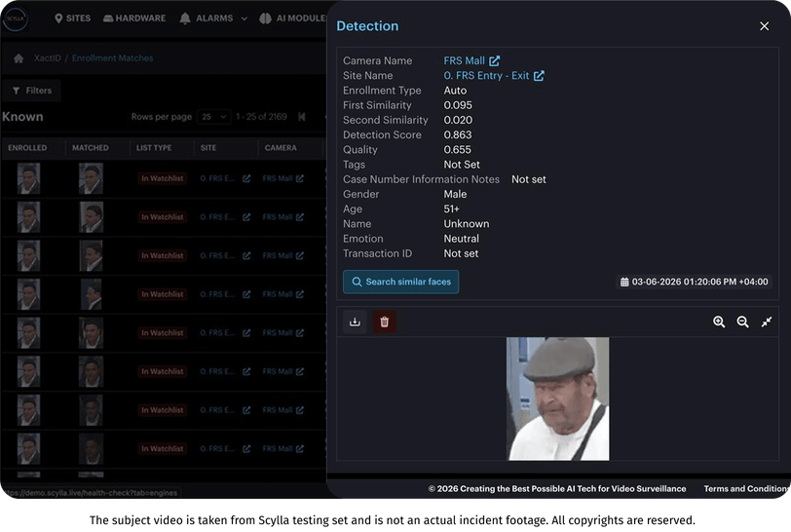791x532 pixels.
Task: Select the First Similarity value 0.095
Action: (458, 105)
